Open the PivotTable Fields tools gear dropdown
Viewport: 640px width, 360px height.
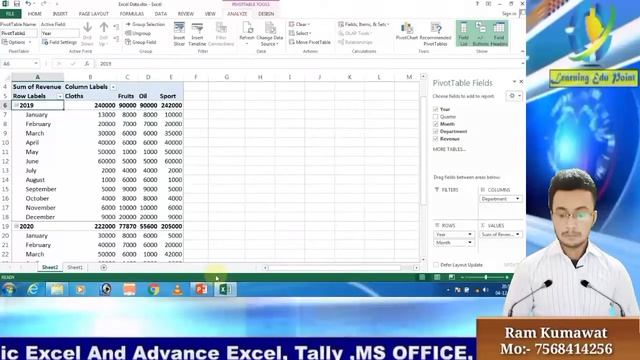coord(514,96)
